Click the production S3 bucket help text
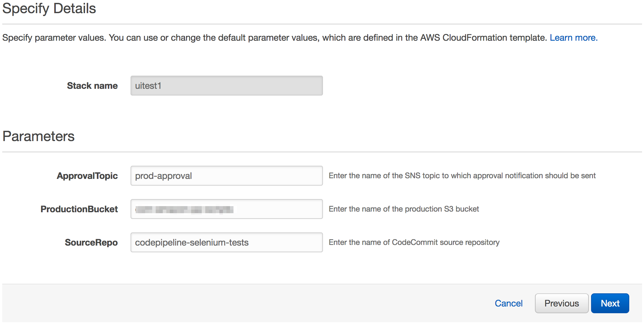 coord(403,209)
